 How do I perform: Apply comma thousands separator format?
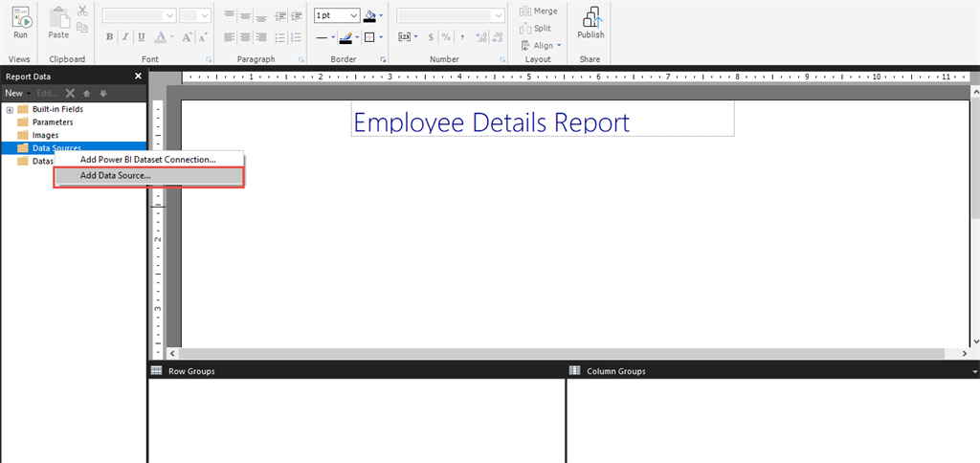462,37
